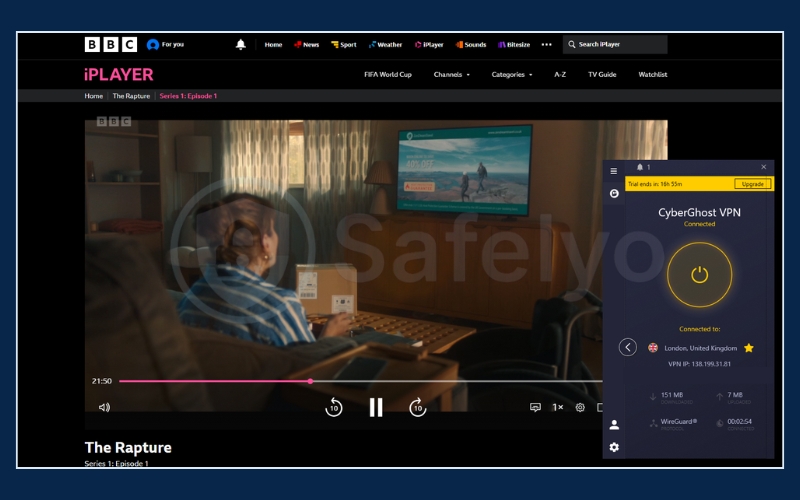Toggle subtitles icon in player

[535, 407]
